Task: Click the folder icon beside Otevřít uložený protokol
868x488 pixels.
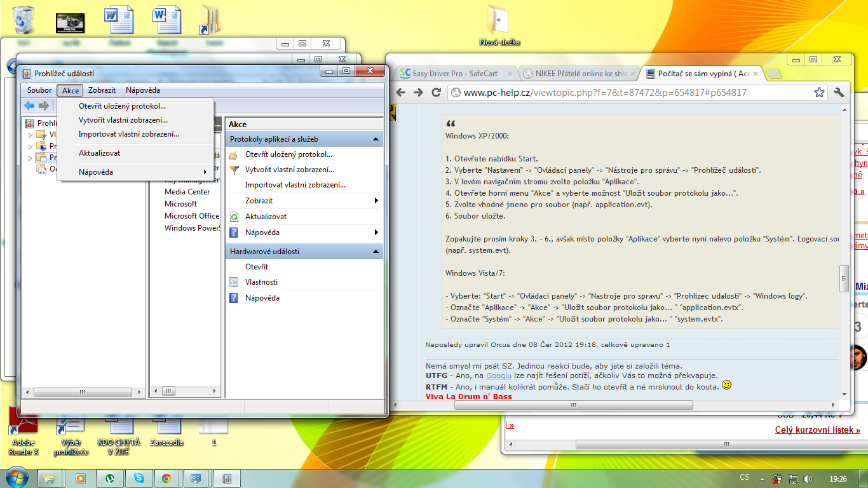Action: click(x=234, y=154)
